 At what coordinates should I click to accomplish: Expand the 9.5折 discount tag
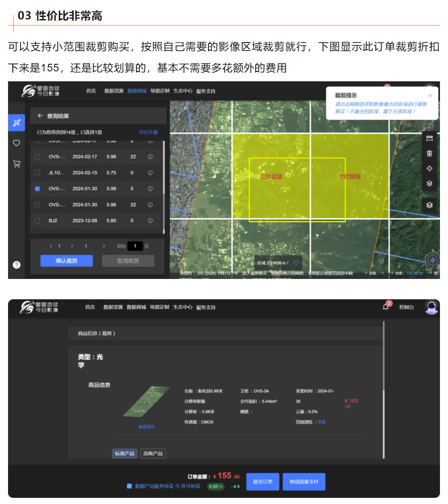pos(215,487)
